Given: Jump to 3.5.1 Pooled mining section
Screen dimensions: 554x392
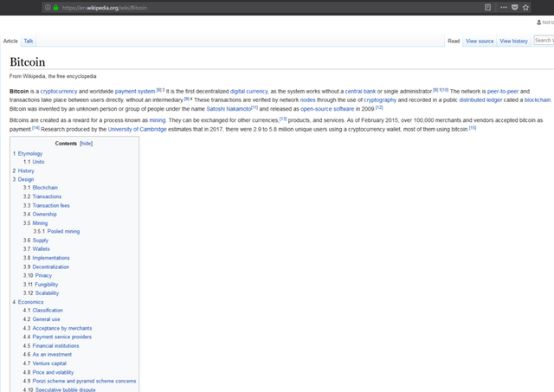Looking at the screenshot, I should coord(56,231).
